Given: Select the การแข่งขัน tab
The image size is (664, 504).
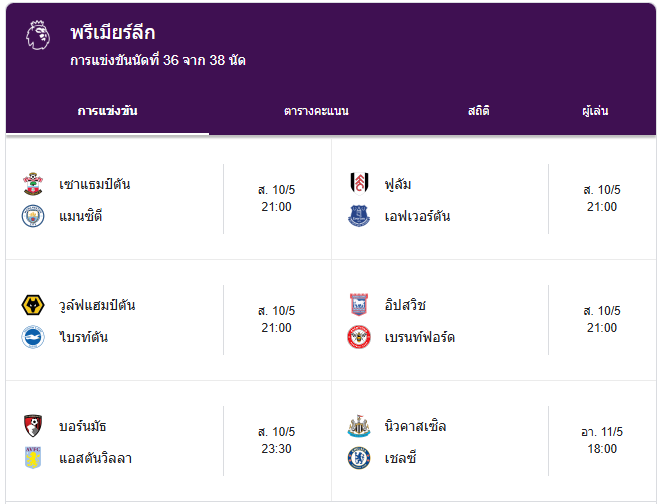Looking at the screenshot, I should tap(108, 111).
